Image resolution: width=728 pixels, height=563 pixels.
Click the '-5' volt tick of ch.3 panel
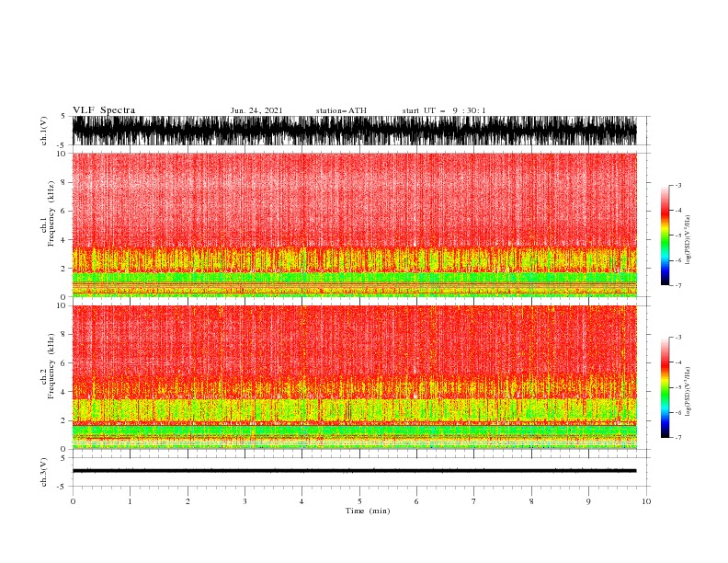tap(63, 487)
